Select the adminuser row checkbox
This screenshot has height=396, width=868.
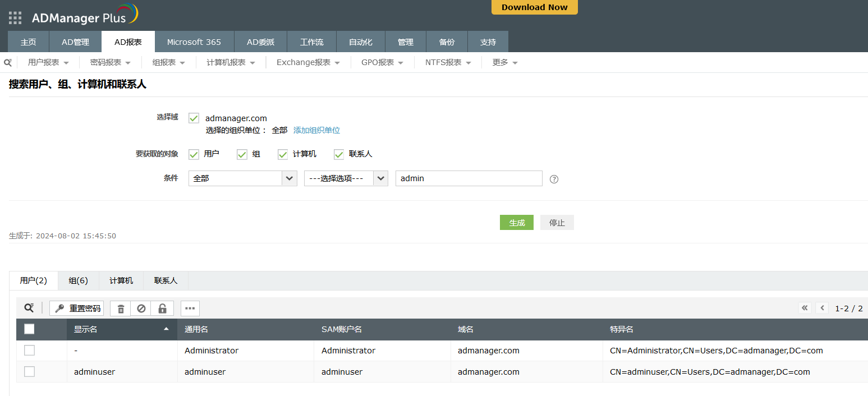pos(29,372)
